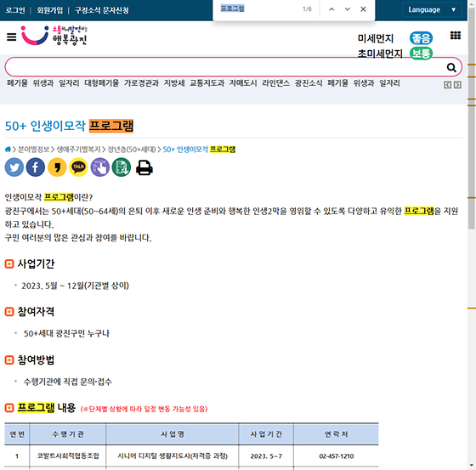The width and height of the screenshot is (476, 470).
Task: Open breadcrumb 장년층(50+세대)
Action: (132, 150)
